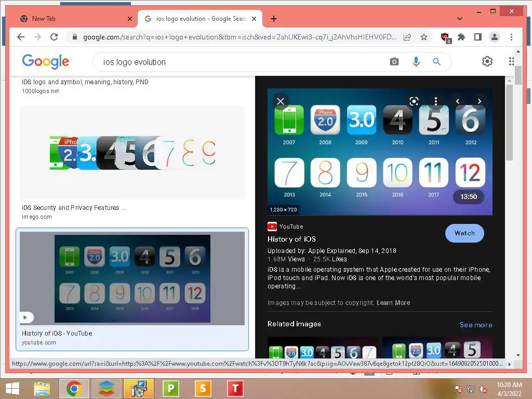This screenshot has height=399, width=532.
Task: Close the image preview panel
Action: 280,101
